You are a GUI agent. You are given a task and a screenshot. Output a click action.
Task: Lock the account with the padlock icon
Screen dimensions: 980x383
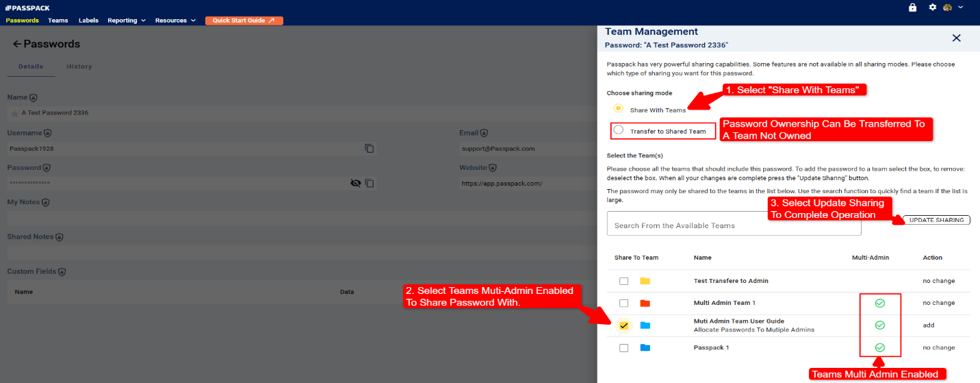click(912, 8)
